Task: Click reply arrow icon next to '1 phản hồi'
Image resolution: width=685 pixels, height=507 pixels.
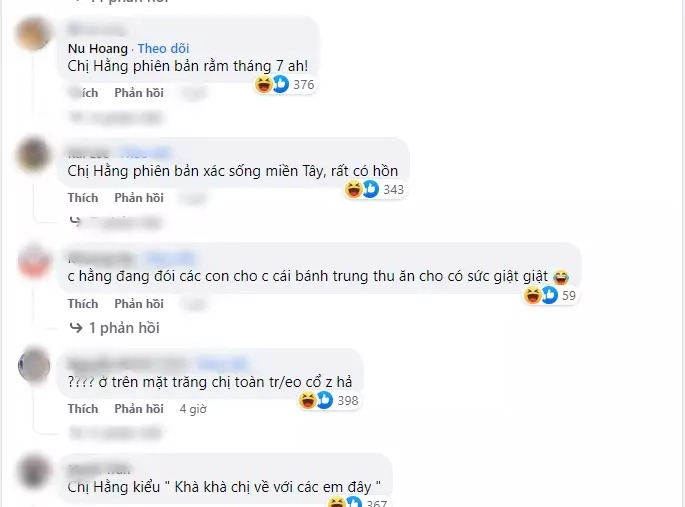Action: [76, 328]
